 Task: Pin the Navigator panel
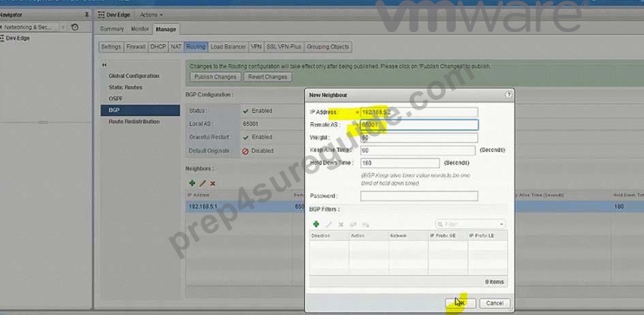click(x=87, y=15)
